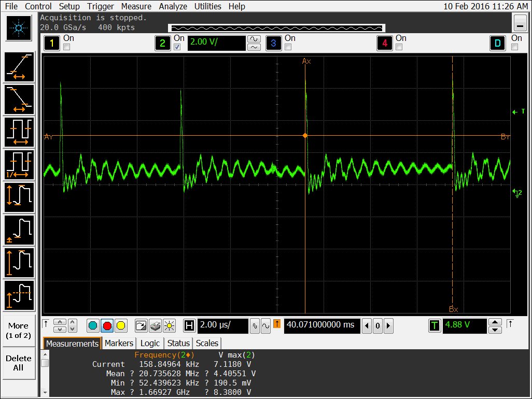Enable the channel 4 On checkbox
Screen dimensions: 532x399
[x=399, y=47]
